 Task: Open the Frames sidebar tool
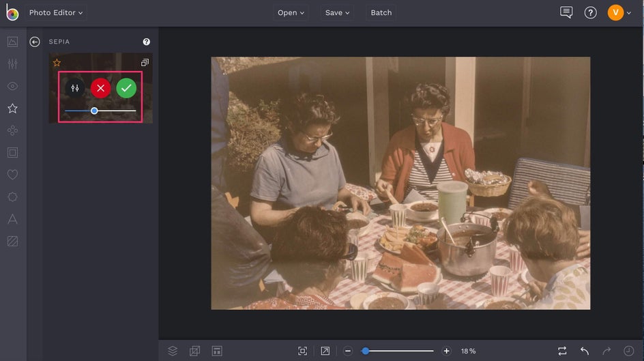[13, 152]
